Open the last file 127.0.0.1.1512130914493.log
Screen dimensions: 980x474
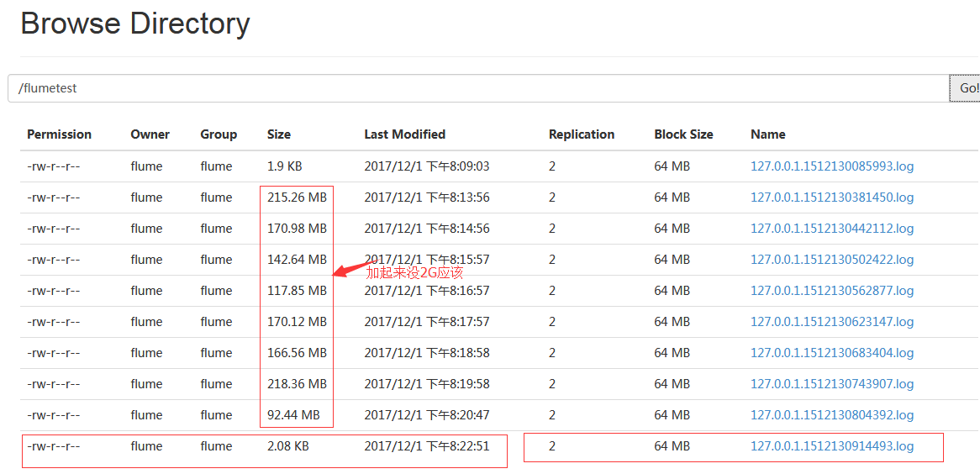click(x=831, y=446)
